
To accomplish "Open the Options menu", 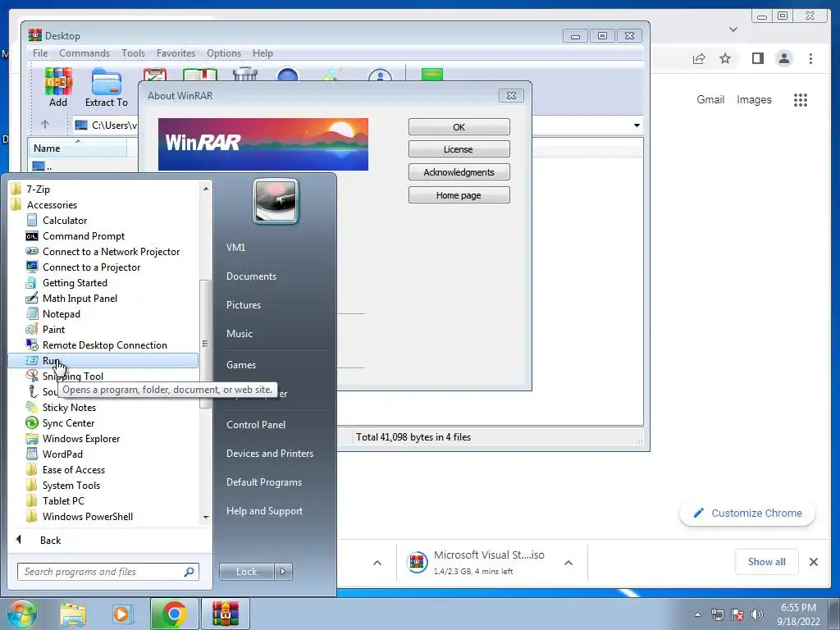I will click(224, 53).
